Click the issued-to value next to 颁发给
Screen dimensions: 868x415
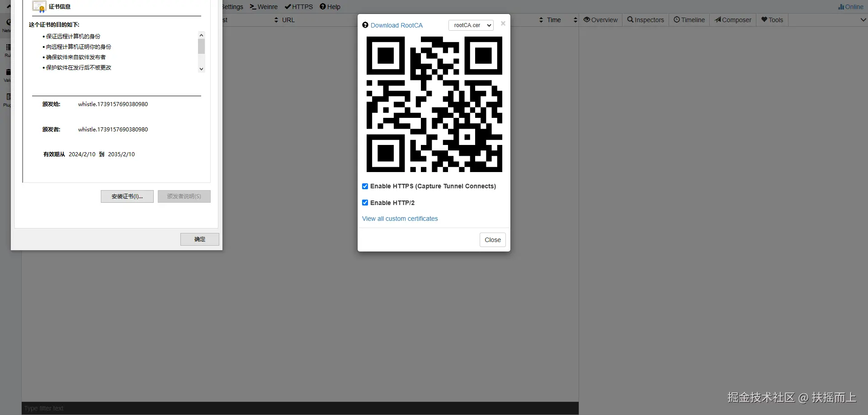tap(113, 104)
